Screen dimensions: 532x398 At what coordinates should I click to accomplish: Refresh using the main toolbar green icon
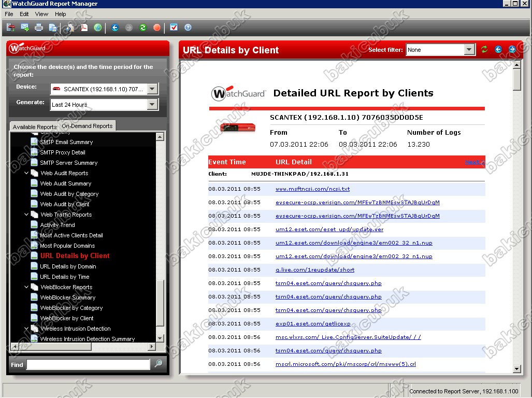pos(143,27)
